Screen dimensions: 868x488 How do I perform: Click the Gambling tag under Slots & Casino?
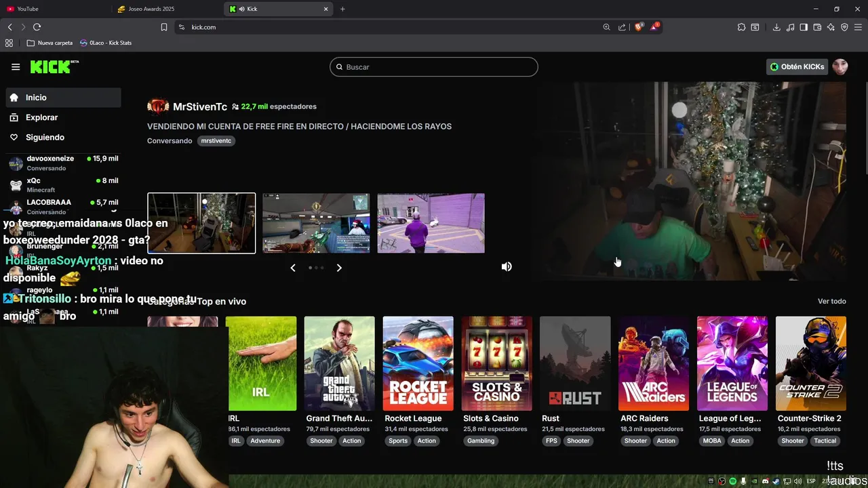481,441
